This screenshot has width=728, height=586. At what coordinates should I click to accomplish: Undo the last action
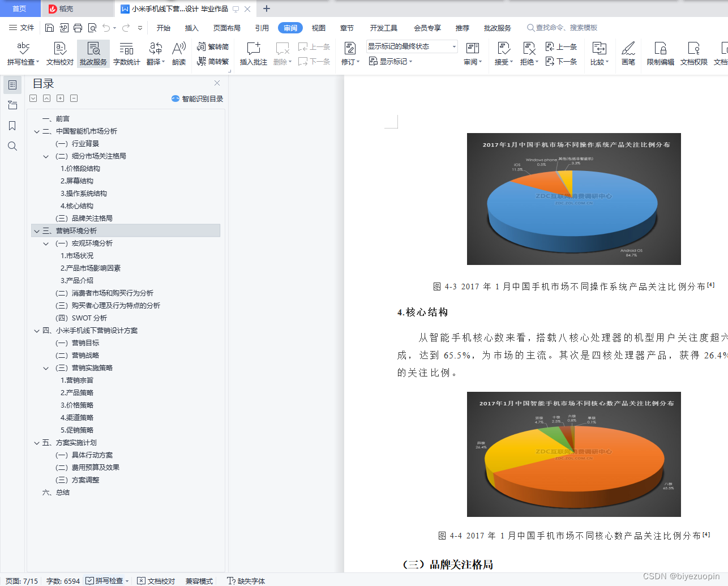click(106, 28)
